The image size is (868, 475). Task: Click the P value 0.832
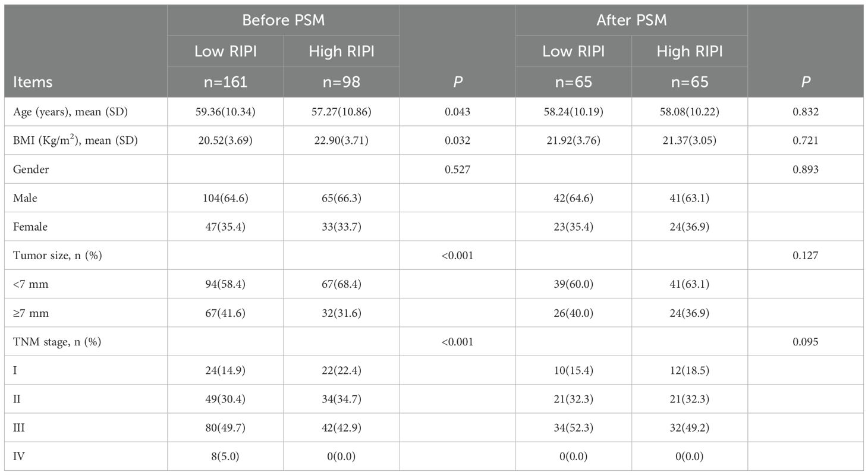806,111
